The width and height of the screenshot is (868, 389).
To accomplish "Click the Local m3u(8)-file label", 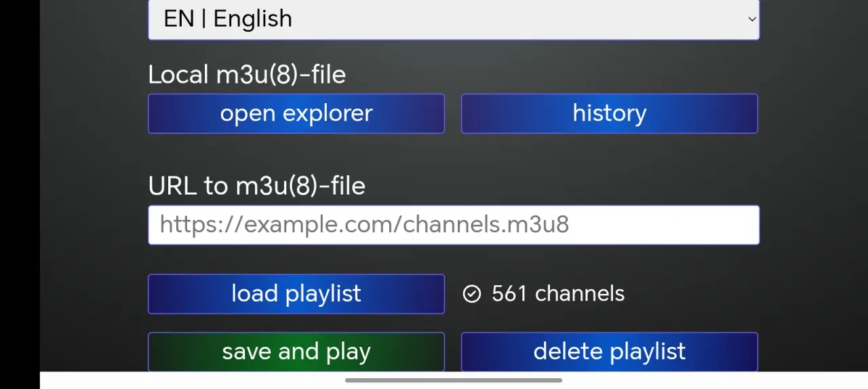I will coord(247,75).
